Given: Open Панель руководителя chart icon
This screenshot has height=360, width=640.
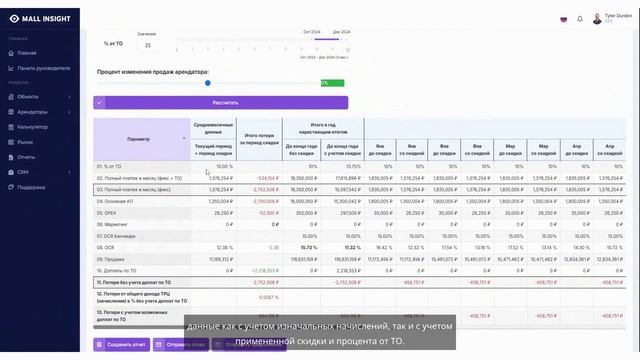Looking at the screenshot, I should coord(11,68).
